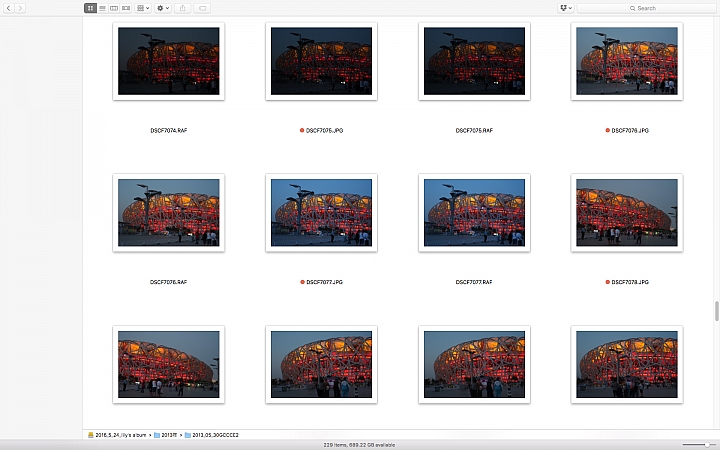Viewport: 720px width, 450px height.
Task: Open the item arrangement dropdown
Action: 143,8
